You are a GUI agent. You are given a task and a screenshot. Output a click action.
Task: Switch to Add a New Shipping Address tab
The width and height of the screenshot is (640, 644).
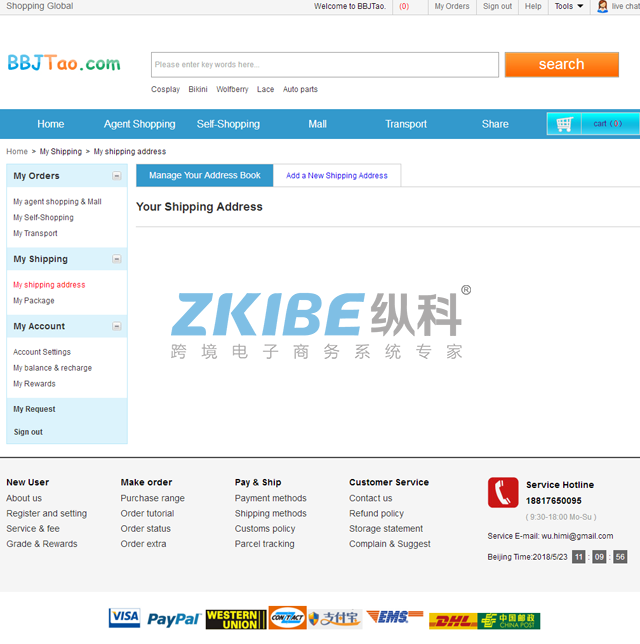coord(337,175)
